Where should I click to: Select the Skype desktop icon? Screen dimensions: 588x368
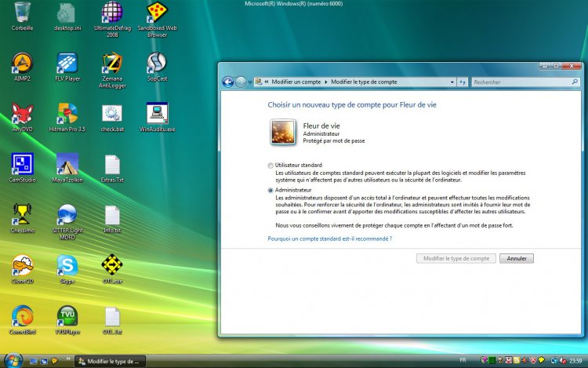point(67,265)
